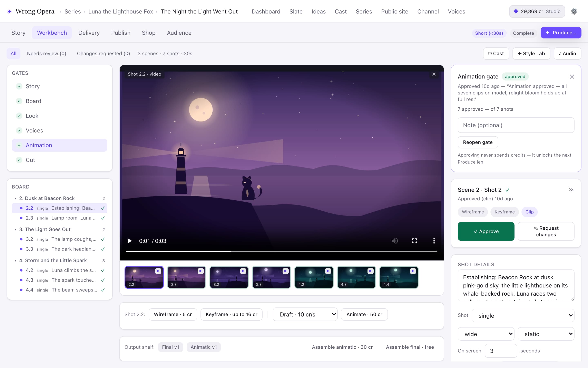Click play badge on thumbnail 2.3
Screen dimensions: 588x368
coord(200,271)
